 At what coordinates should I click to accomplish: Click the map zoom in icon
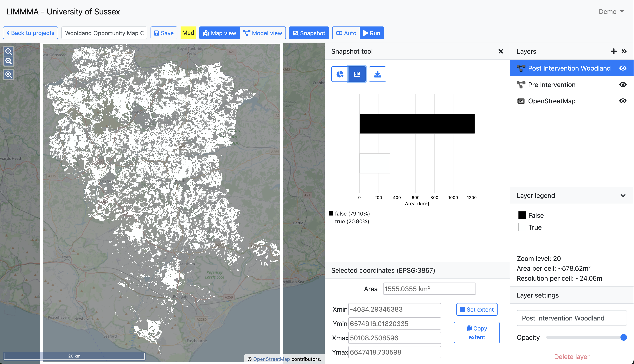(9, 51)
